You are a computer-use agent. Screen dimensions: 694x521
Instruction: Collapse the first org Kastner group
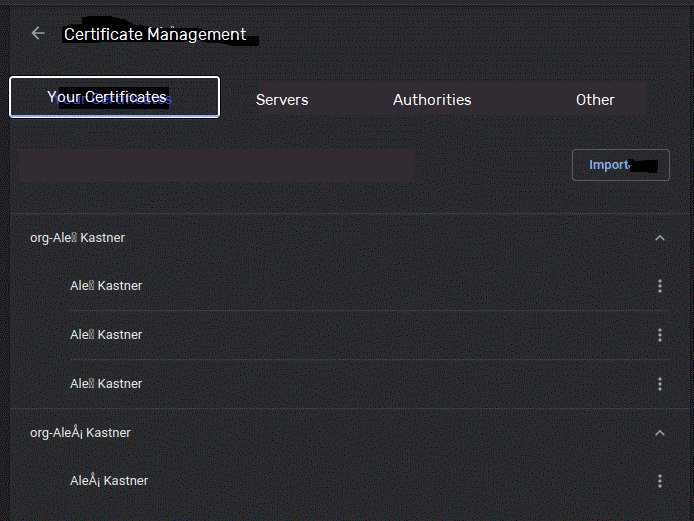[x=659, y=238]
